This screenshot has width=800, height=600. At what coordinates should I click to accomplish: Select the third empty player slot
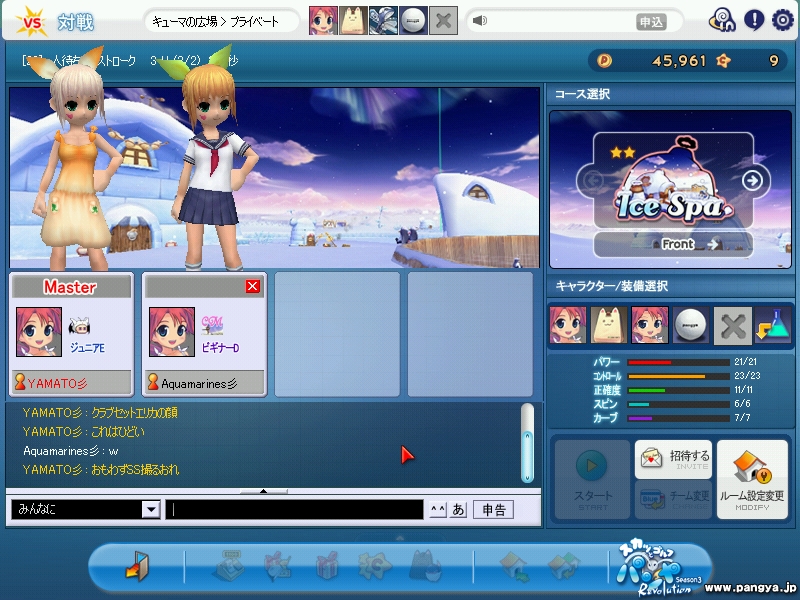[337, 334]
